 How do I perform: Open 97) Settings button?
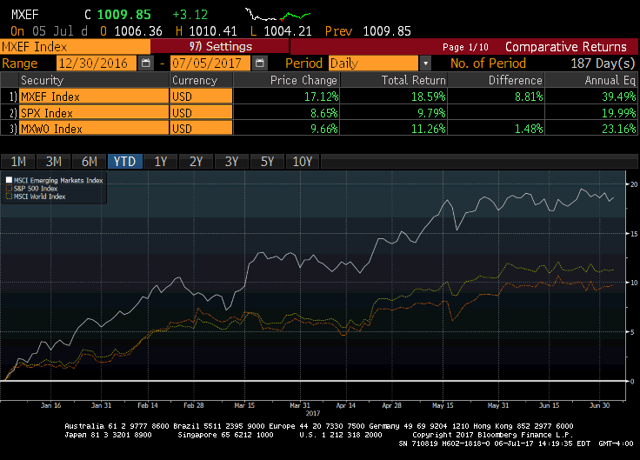point(220,47)
